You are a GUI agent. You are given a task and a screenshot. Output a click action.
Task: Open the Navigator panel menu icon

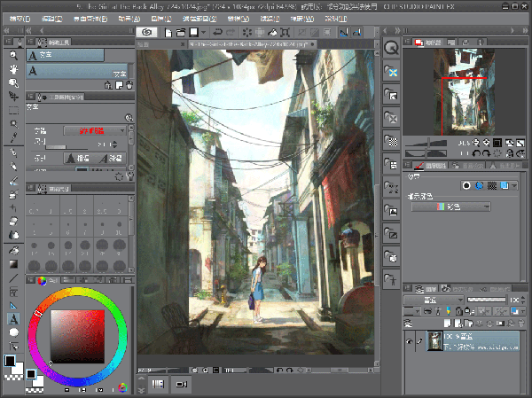(407, 42)
